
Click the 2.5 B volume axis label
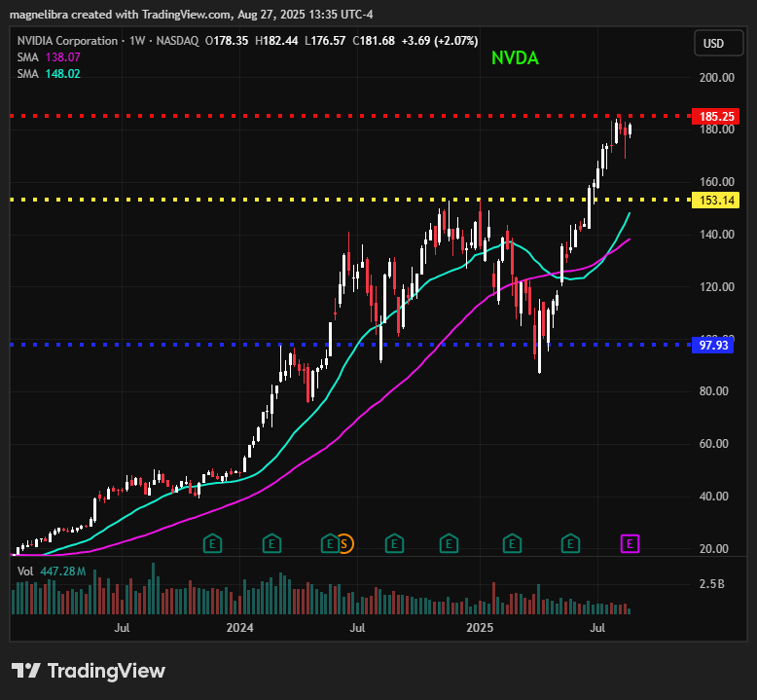pyautogui.click(x=711, y=584)
